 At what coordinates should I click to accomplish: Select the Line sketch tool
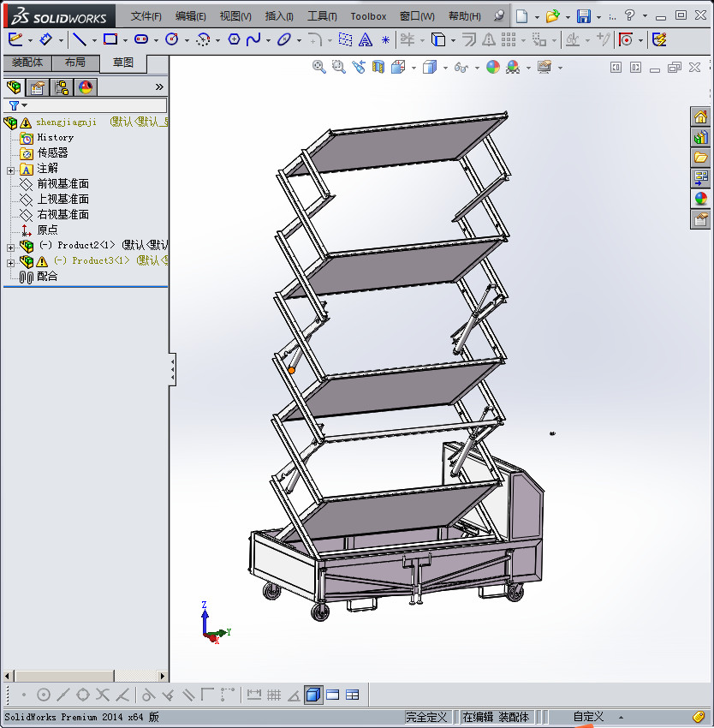click(80, 39)
